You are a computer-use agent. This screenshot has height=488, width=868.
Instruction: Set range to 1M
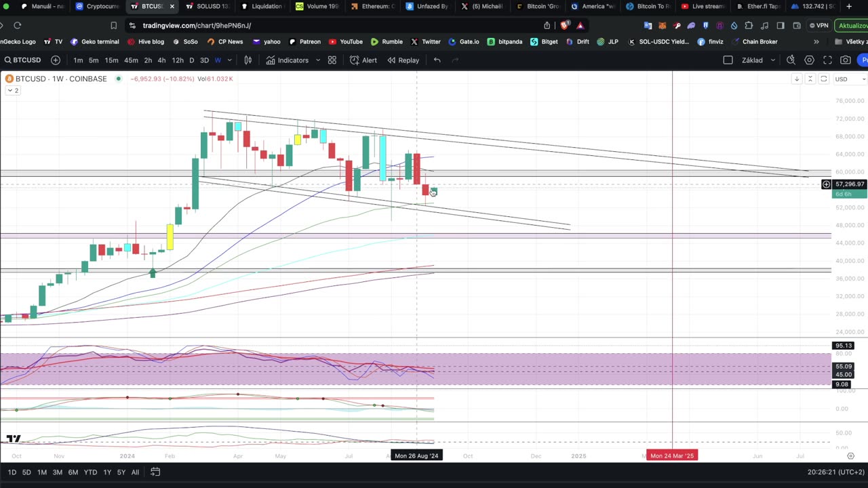(42, 472)
